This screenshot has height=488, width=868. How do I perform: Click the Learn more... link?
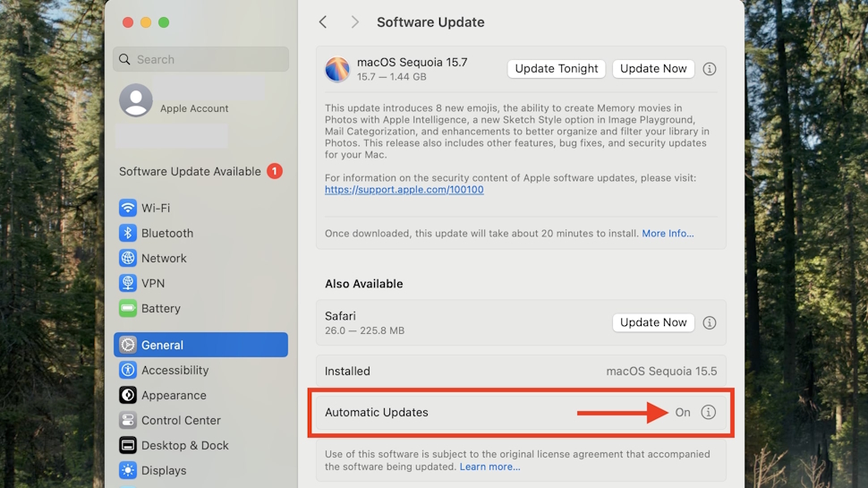coord(489,467)
